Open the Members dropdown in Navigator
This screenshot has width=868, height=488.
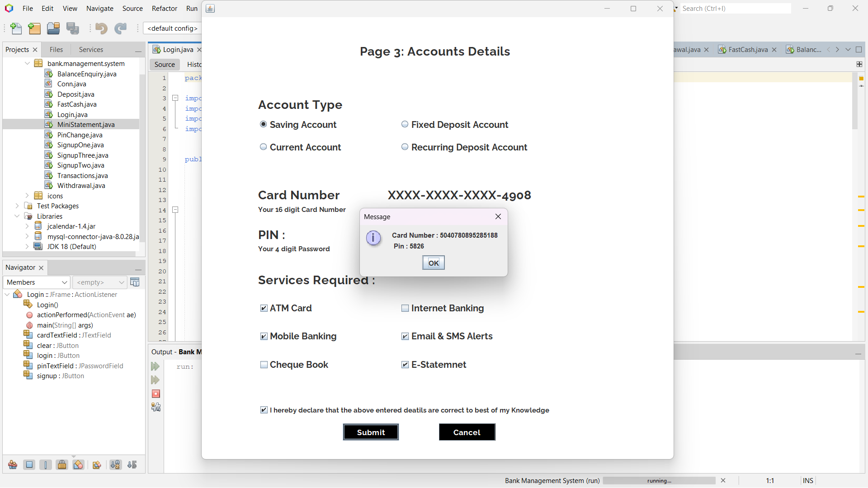pos(37,282)
